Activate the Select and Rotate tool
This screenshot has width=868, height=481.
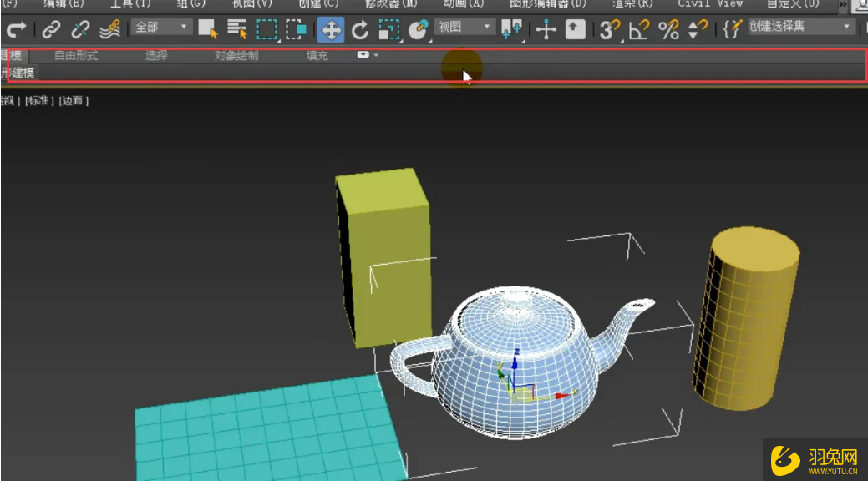coord(360,29)
